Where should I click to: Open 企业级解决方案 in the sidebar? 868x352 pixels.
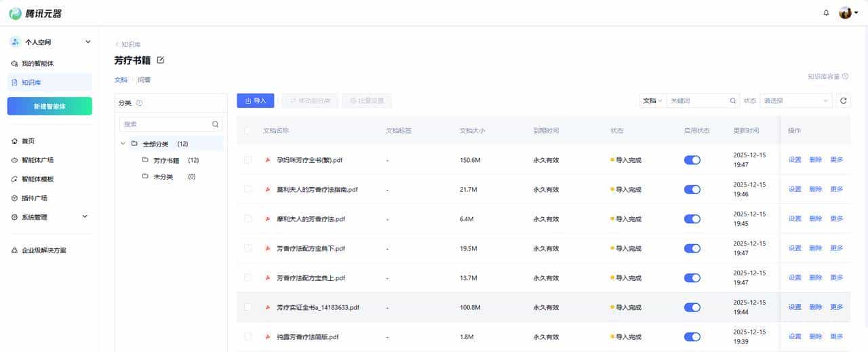pos(50,250)
